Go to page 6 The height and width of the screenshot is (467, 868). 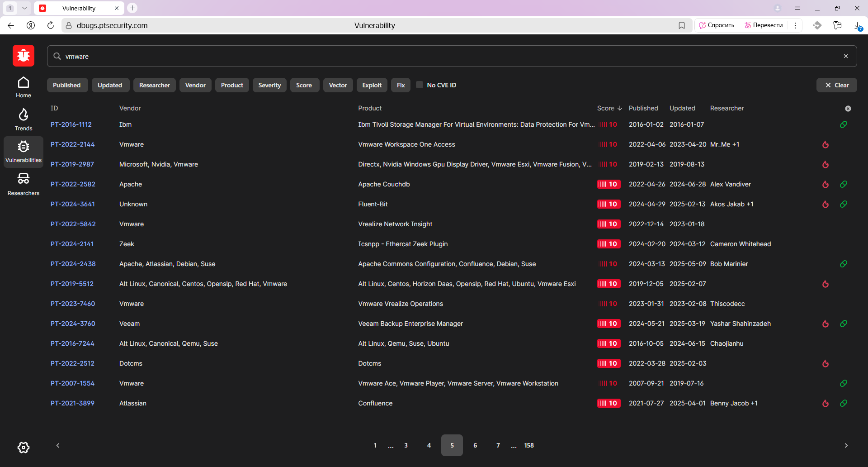coord(475,445)
